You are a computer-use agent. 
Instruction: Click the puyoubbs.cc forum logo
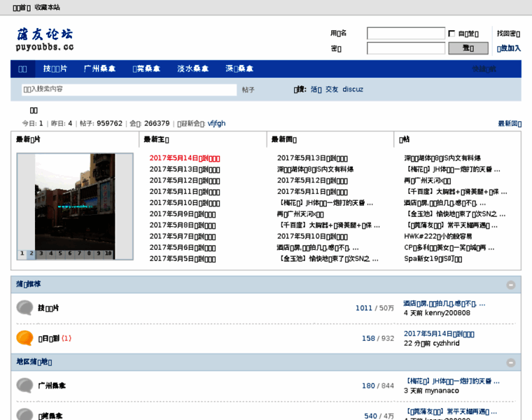(45, 39)
